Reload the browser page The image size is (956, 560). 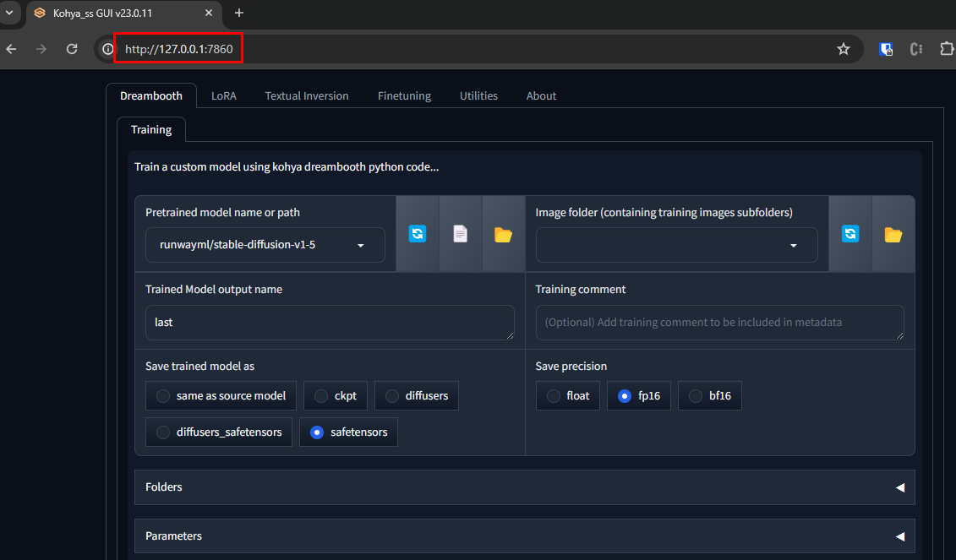coord(72,49)
